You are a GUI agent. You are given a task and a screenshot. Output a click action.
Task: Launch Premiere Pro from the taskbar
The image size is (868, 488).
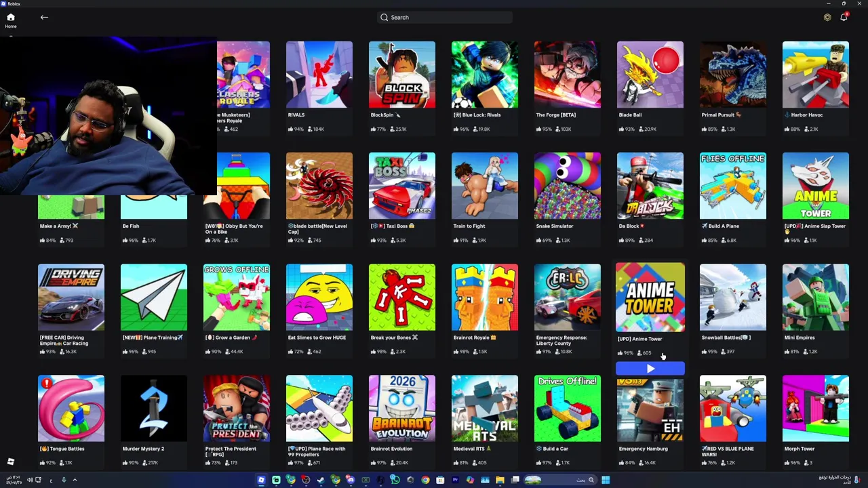pyautogui.click(x=455, y=480)
